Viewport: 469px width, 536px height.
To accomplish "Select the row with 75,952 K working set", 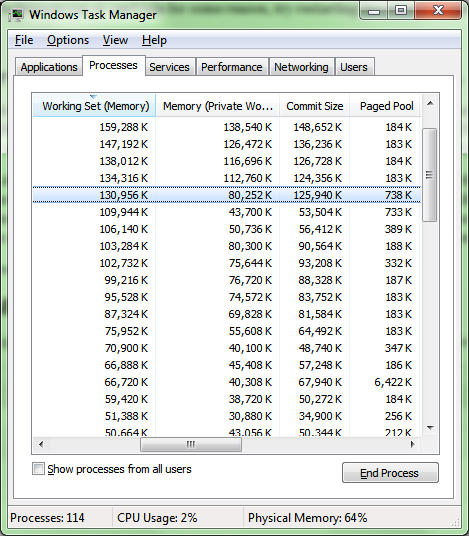I will [x=227, y=331].
